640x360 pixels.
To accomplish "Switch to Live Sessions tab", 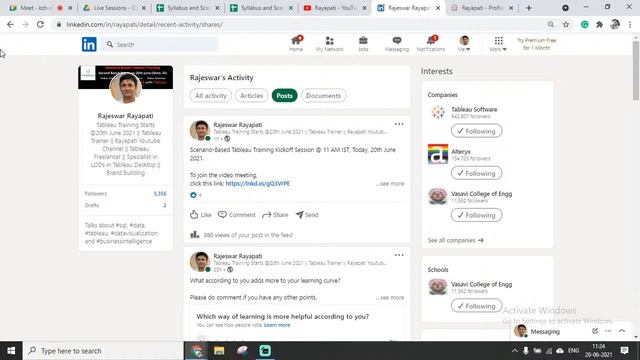I will point(114,8).
